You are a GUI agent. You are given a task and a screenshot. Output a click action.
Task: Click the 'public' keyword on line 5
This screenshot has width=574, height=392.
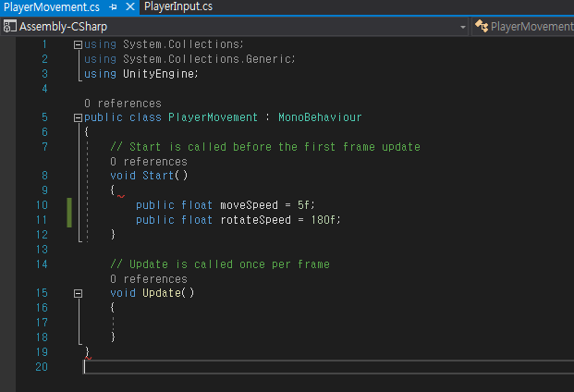pyautogui.click(x=104, y=117)
